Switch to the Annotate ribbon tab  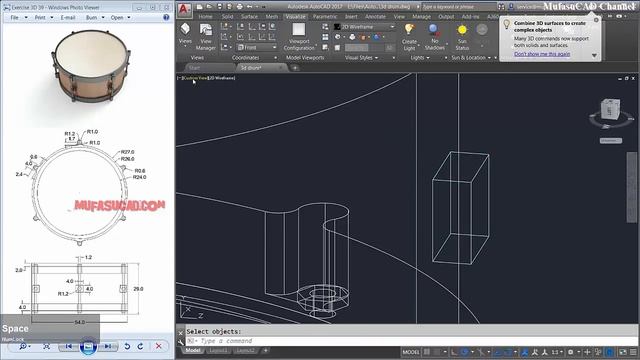[376, 16]
